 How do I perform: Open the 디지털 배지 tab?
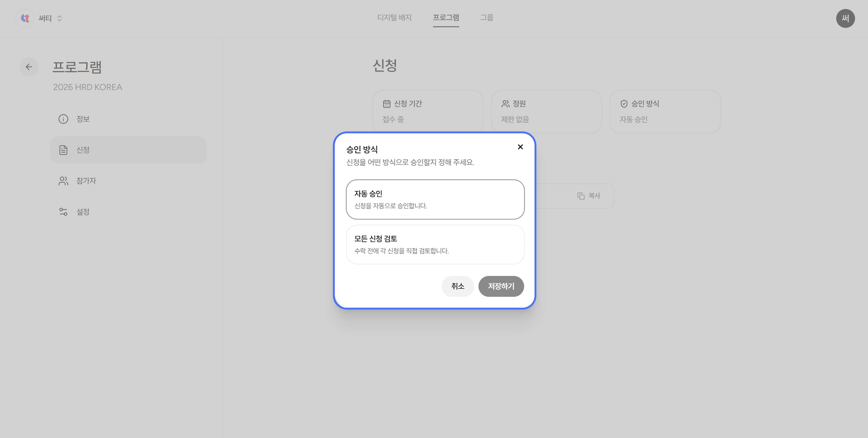point(394,18)
